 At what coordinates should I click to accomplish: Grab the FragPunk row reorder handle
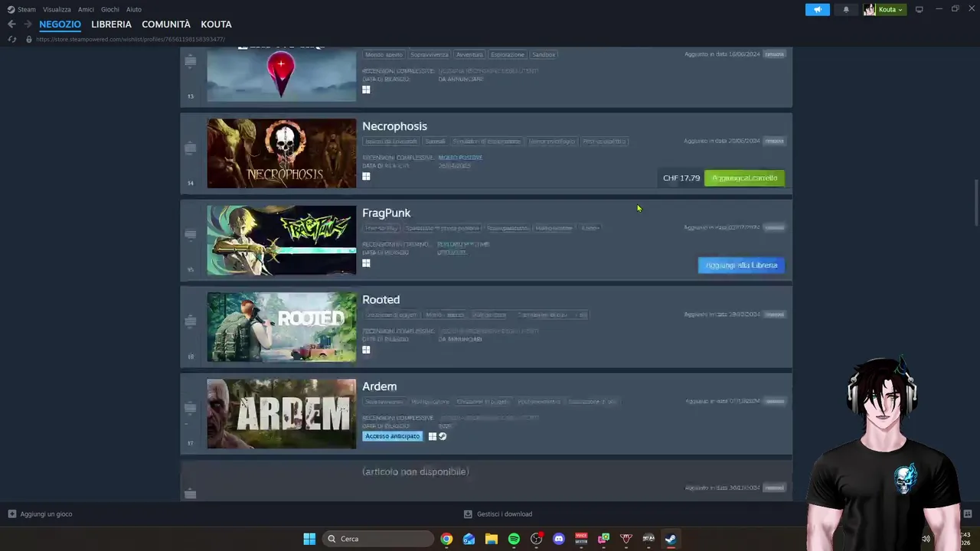[191, 234]
